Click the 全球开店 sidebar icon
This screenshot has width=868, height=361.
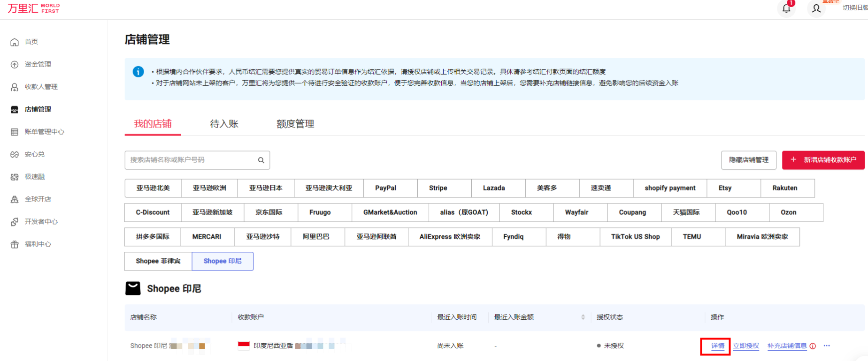coord(15,200)
